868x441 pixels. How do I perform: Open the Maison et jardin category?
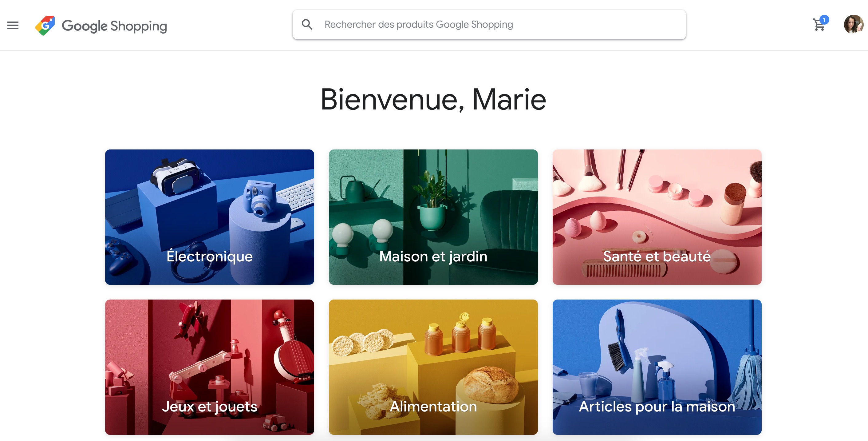coord(433,217)
